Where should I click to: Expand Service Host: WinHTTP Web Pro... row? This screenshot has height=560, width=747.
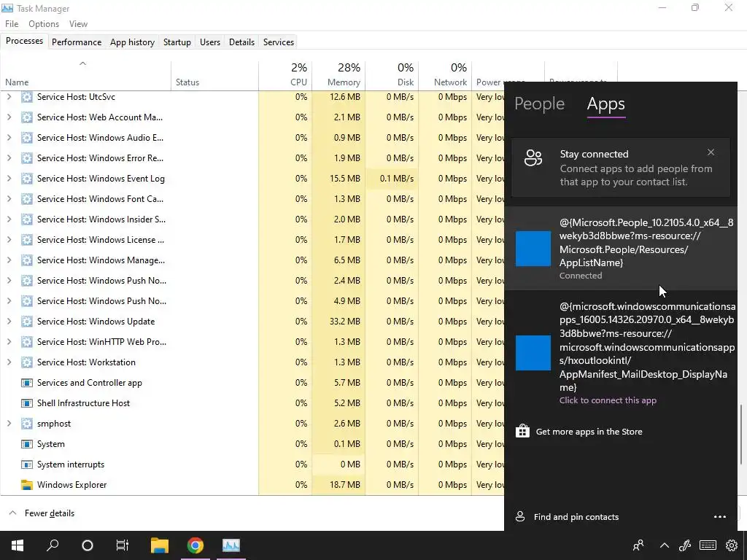point(9,342)
